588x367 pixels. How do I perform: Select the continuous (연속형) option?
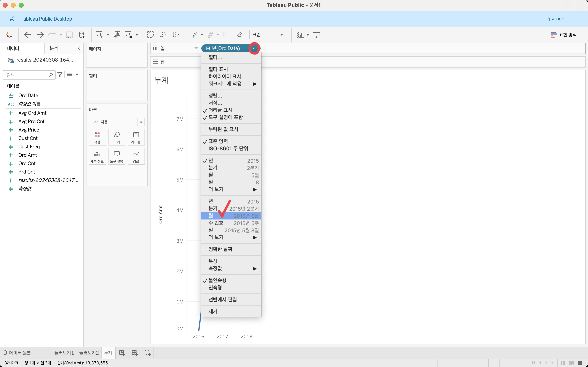[x=215, y=287]
